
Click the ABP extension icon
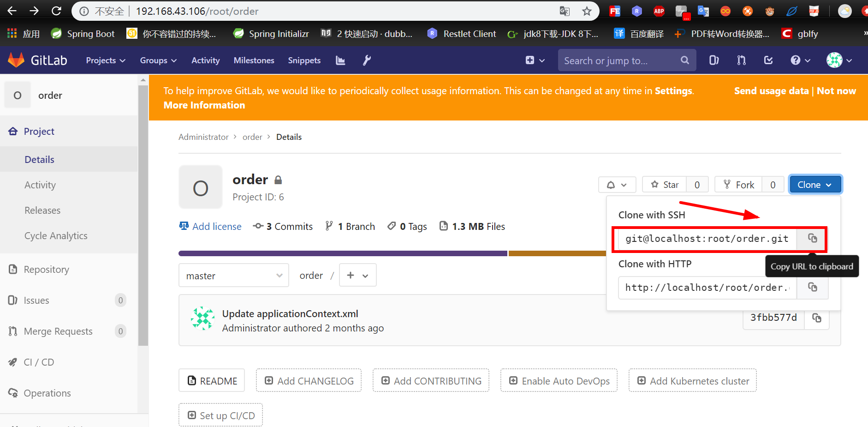pos(659,11)
